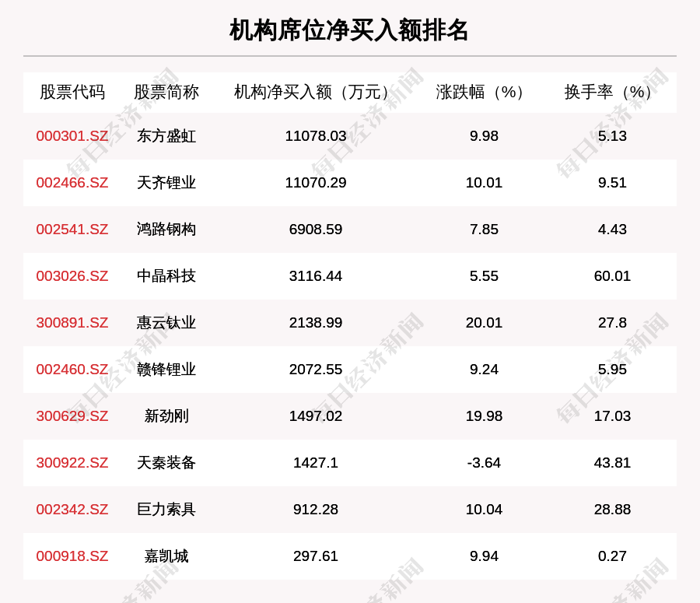This screenshot has height=603, width=700.
Task: Click turnover rate 28.88
Action: [x=612, y=509]
